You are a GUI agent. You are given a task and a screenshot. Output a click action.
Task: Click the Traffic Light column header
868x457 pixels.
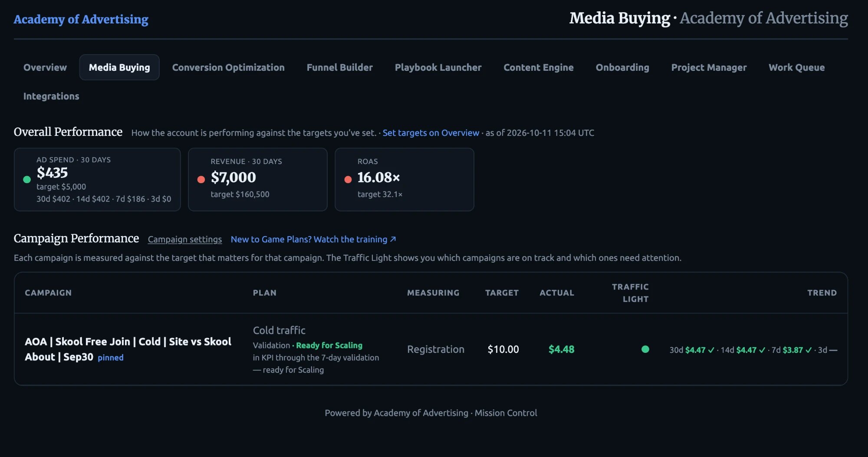pos(630,293)
